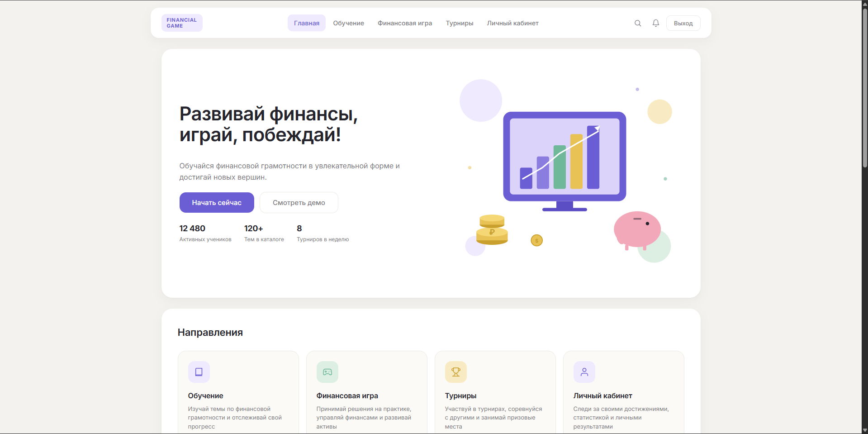Click the gamepad icon on Финансовая игра card

(x=327, y=372)
